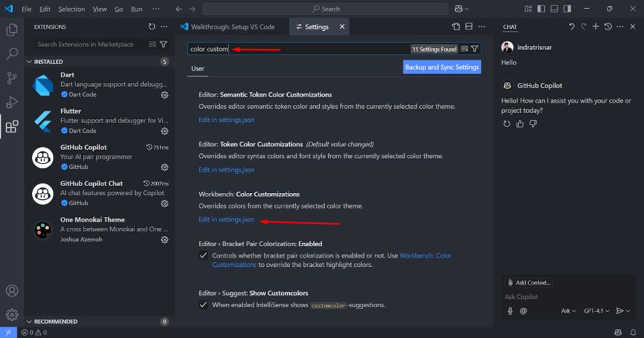The width and height of the screenshot is (644, 338).
Task: Retry the Copilot response
Action: 507,124
